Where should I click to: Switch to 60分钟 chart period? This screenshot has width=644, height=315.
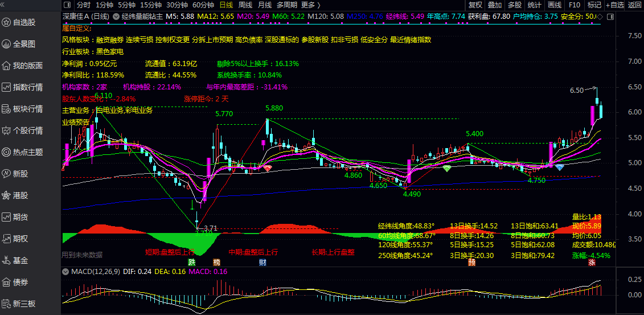pos(203,5)
